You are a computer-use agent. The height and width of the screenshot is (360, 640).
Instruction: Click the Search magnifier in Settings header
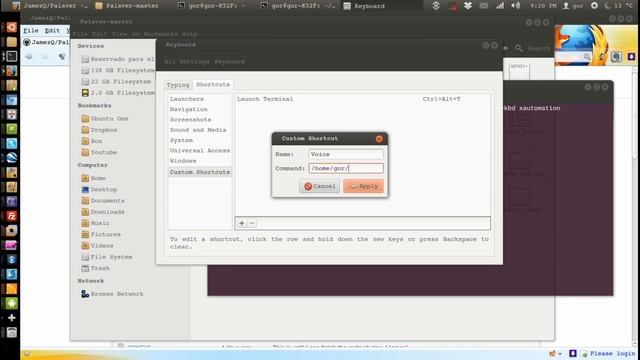(x=518, y=48)
